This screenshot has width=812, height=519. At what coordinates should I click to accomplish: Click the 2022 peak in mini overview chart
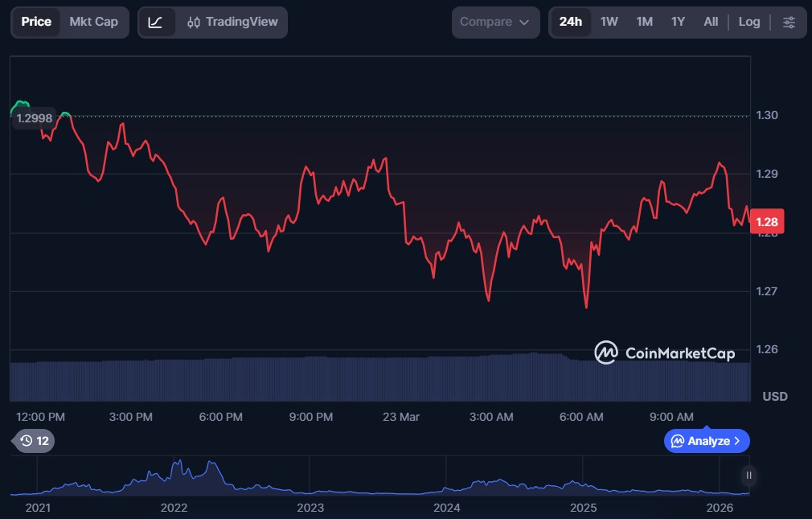click(x=178, y=464)
